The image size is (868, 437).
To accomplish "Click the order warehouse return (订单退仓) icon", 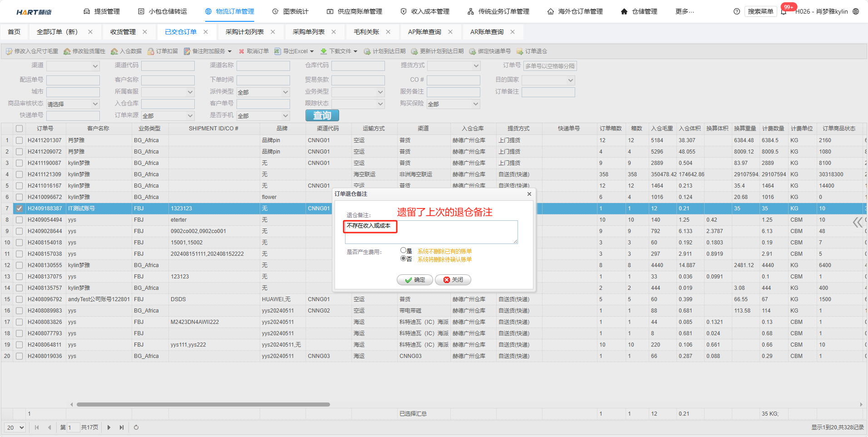I will (520, 51).
